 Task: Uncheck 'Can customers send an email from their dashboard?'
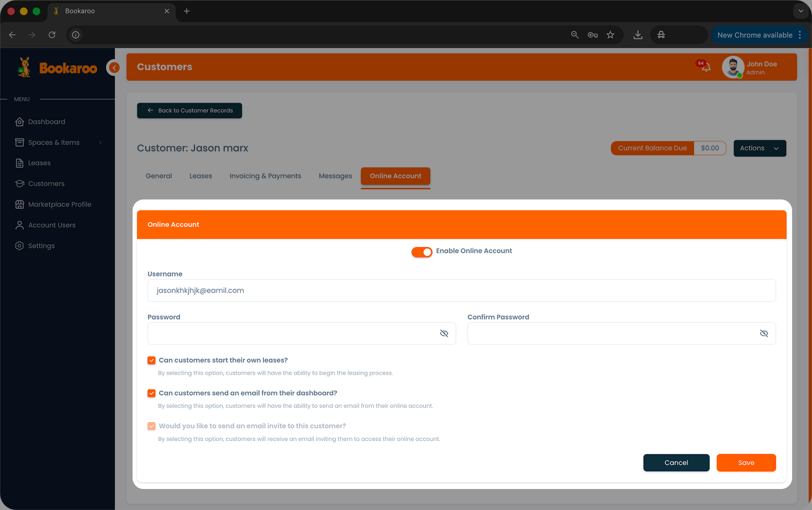click(x=151, y=393)
